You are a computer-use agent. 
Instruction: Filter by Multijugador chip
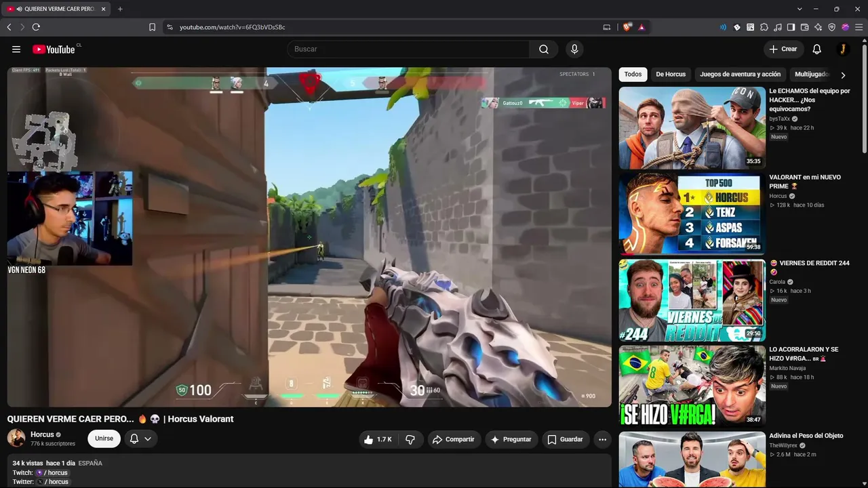coord(812,75)
